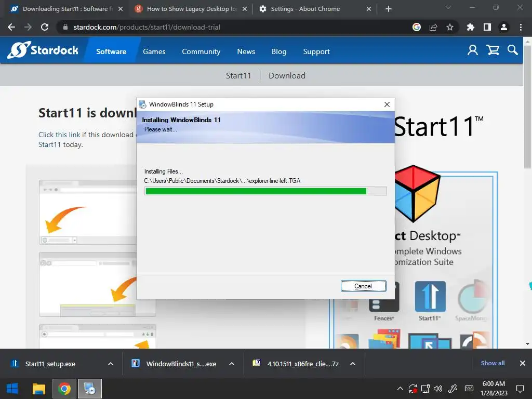Open Stardock account user icon
This screenshot has width=532, height=399.
click(x=473, y=50)
